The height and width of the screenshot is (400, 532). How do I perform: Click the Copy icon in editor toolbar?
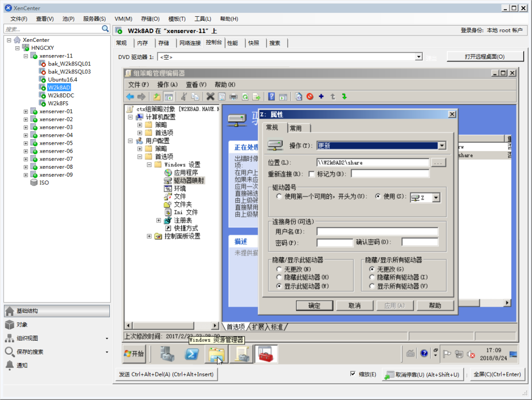pos(195,96)
